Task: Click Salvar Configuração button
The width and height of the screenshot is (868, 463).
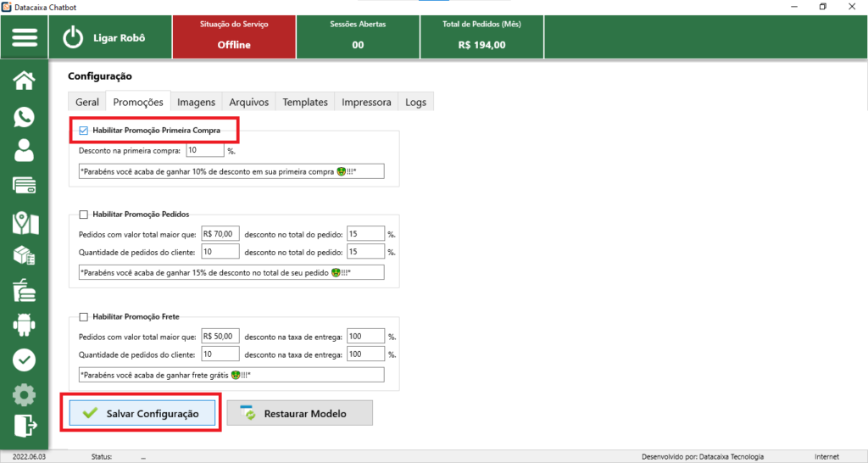Action: point(142,414)
